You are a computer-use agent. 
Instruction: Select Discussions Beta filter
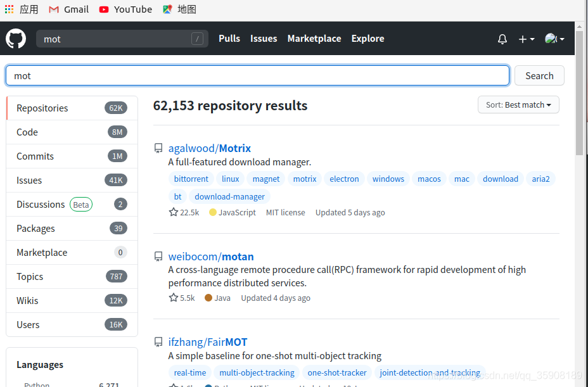click(72, 205)
